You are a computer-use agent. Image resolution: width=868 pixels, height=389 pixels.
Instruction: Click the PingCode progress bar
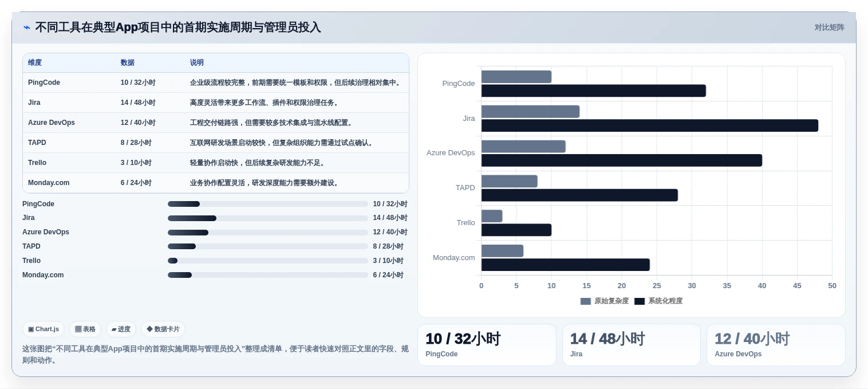pyautogui.click(x=268, y=204)
